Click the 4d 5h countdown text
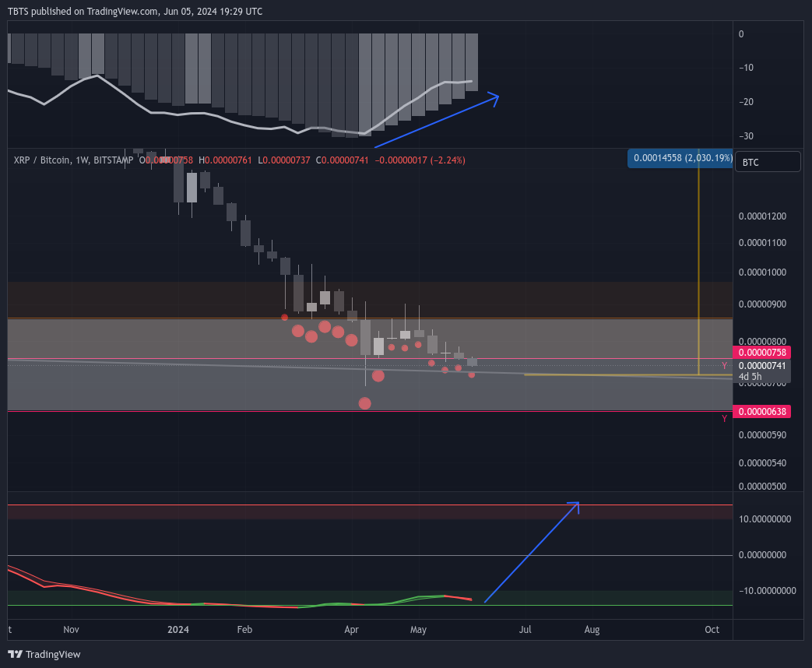 tap(750, 377)
